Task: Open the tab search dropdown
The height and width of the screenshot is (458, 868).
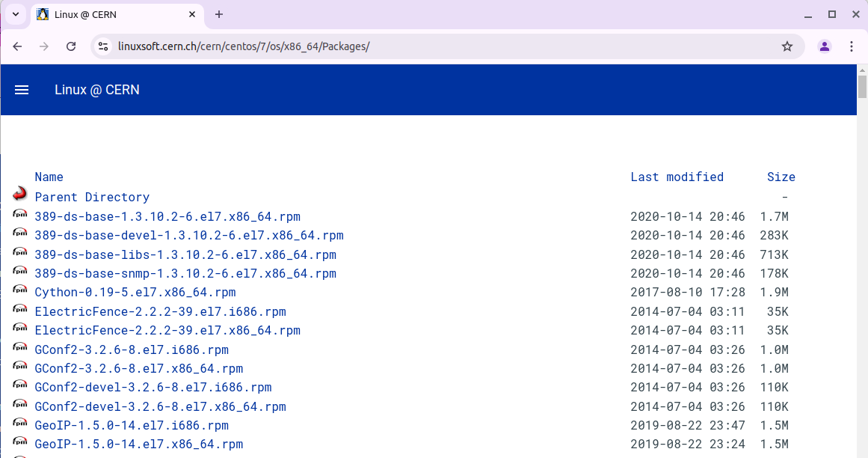Action: point(16,14)
